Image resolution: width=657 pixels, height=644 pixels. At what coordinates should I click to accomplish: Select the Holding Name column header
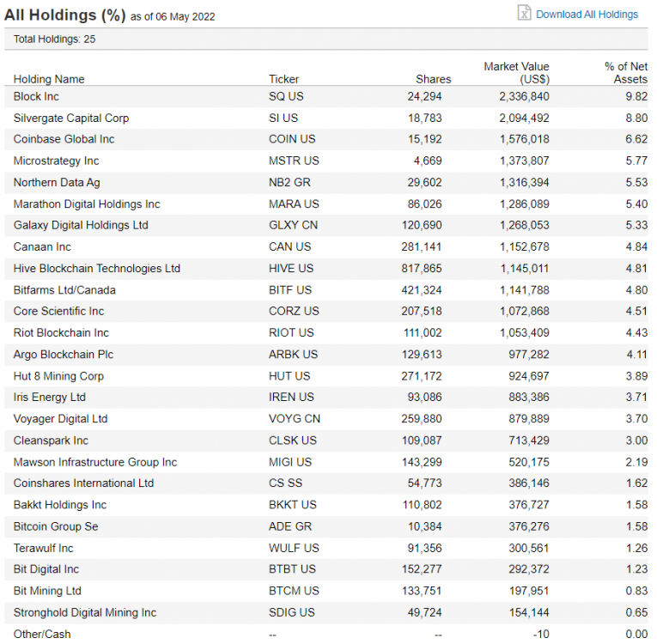click(49, 79)
